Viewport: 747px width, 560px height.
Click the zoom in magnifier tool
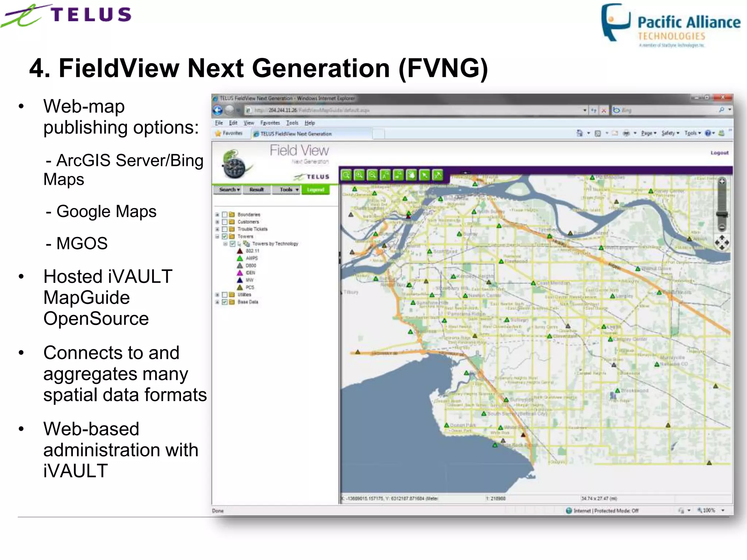pyautogui.click(x=359, y=175)
